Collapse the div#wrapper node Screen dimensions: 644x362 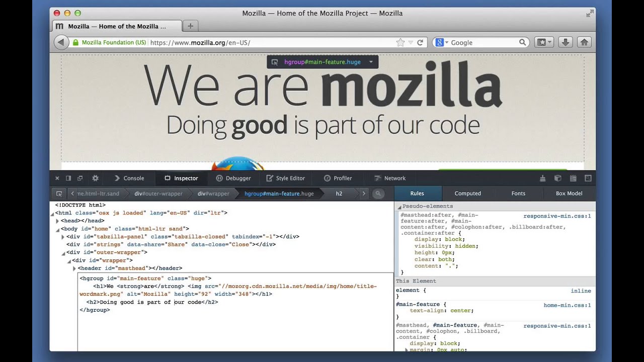[69, 261]
